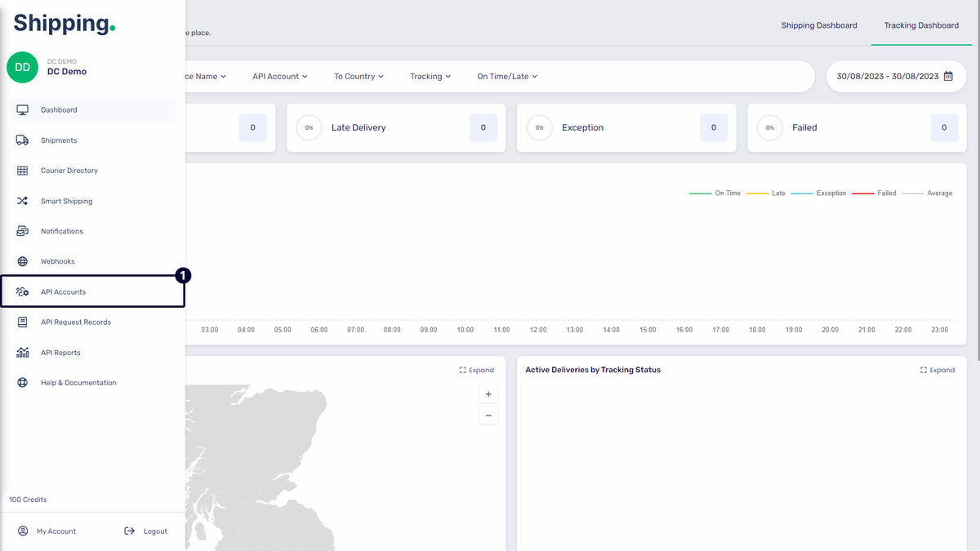Click the Help & Documentation lifebuoy icon
Viewport: 980px width, 551px height.
tap(23, 383)
